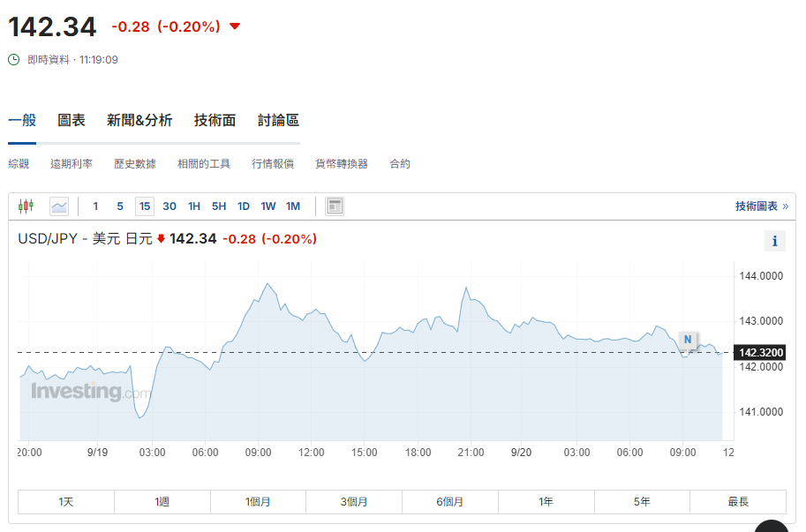Go to the 歷史數據 sub-menu link
Screen dimensions: 806x532
tap(135, 164)
